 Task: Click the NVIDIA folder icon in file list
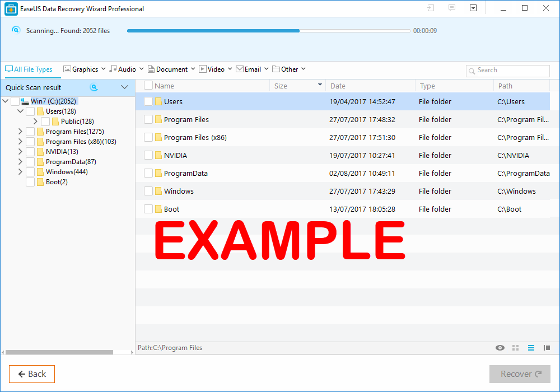(158, 155)
